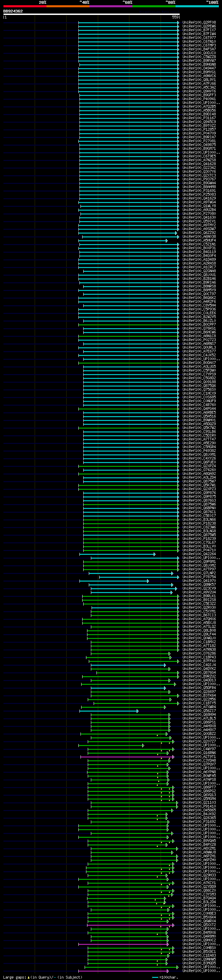
Task: Select label UniRef100_Q42264
Action: (199, 554)
